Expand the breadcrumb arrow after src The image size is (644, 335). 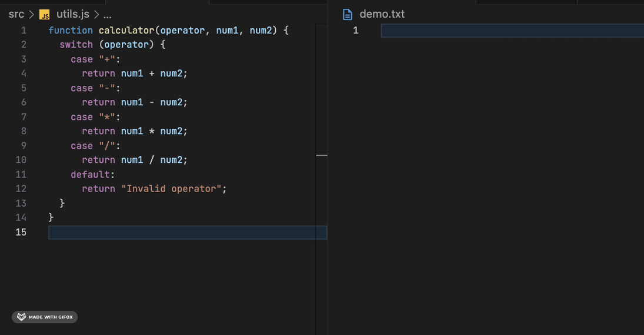tap(31, 15)
